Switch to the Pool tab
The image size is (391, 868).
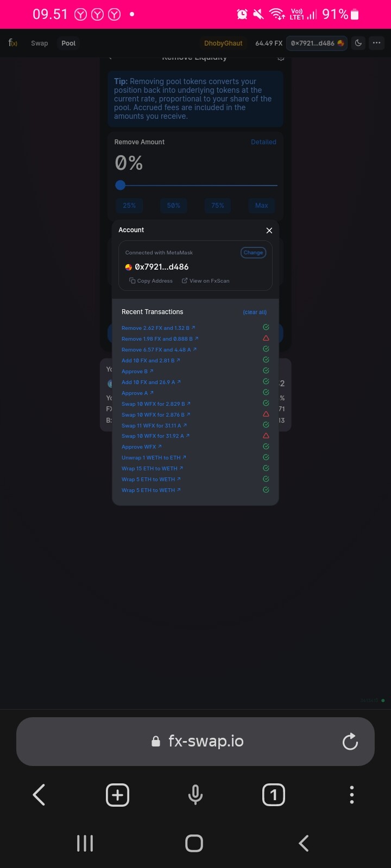[x=68, y=43]
